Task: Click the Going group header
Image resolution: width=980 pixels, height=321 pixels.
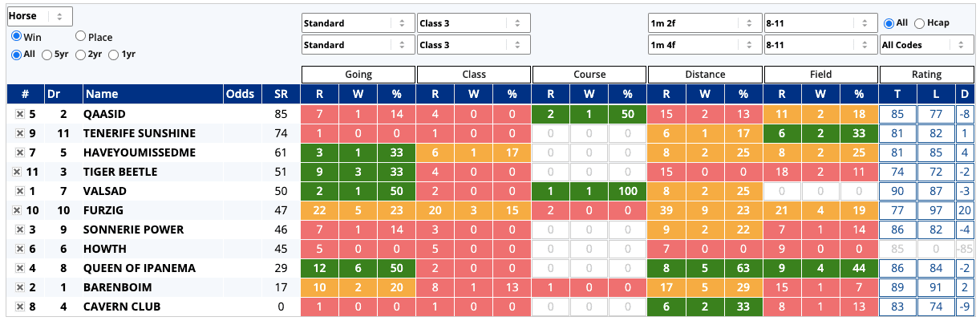Action: coord(358,75)
